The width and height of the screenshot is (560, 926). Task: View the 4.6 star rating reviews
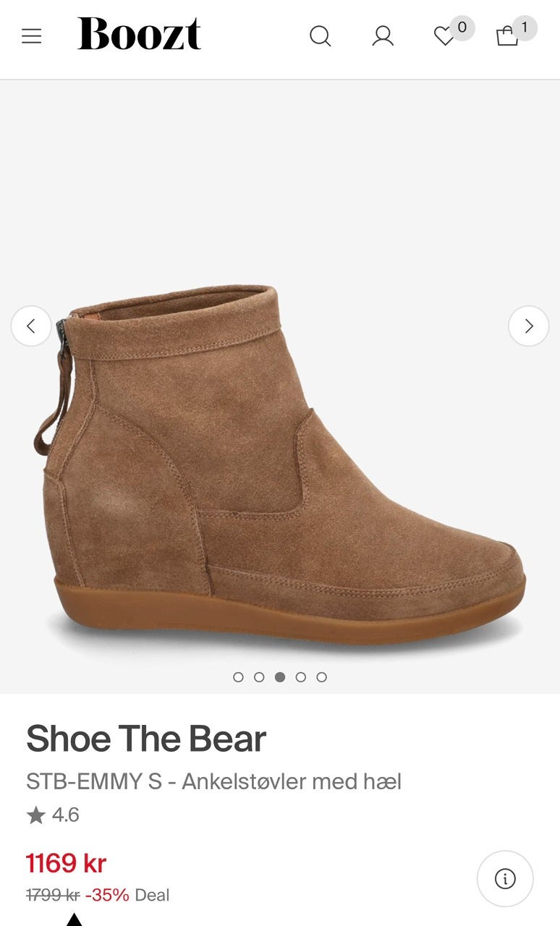point(53,815)
